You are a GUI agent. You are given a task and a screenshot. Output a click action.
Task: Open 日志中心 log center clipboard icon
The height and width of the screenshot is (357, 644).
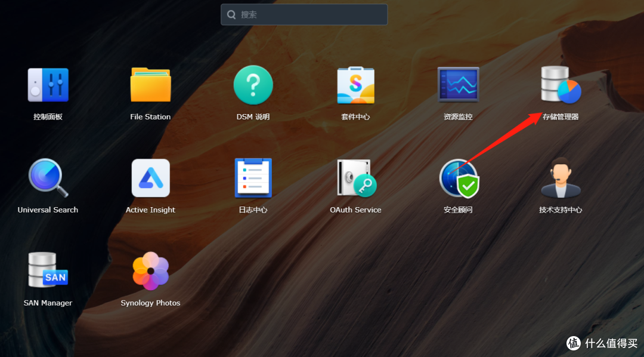pyautogui.click(x=253, y=178)
